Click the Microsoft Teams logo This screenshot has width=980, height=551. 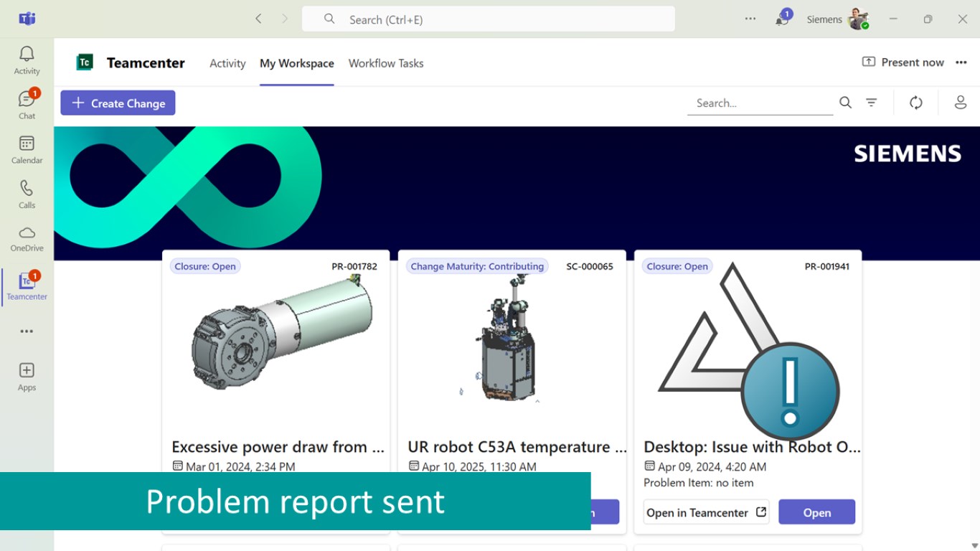[27, 19]
